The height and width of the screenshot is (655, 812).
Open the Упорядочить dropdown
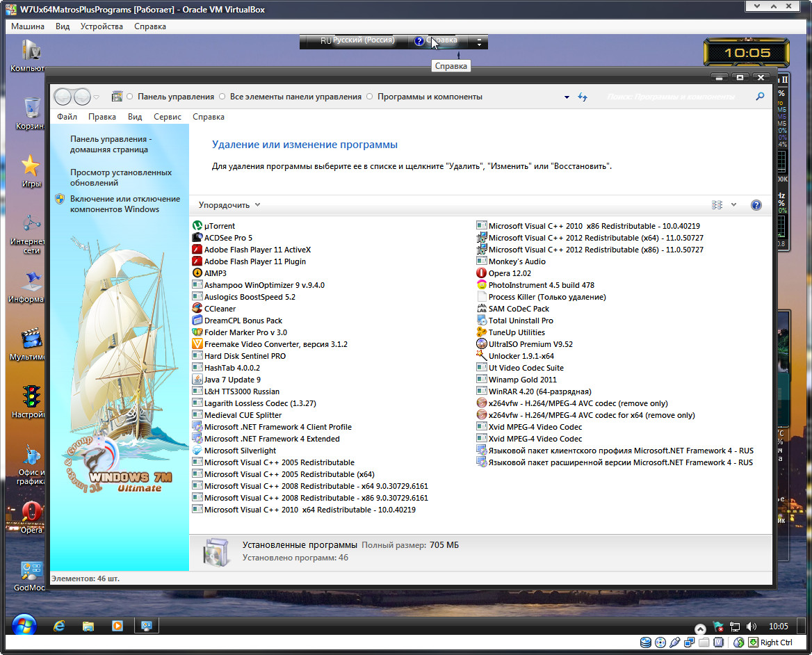pos(229,205)
